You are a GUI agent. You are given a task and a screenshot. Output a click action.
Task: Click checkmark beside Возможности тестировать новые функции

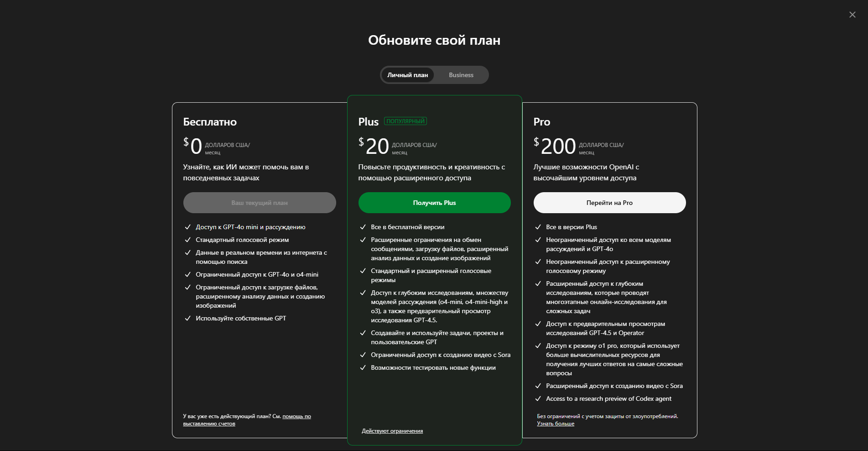tap(363, 367)
